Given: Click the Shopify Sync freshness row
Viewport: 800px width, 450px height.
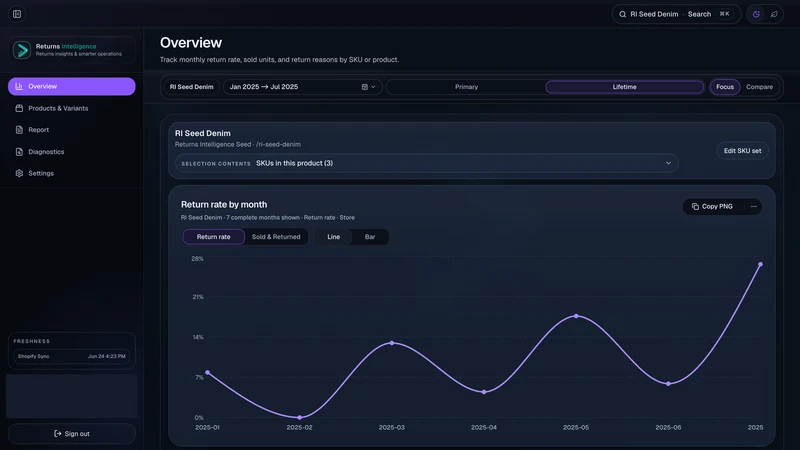Looking at the screenshot, I should pos(71,356).
